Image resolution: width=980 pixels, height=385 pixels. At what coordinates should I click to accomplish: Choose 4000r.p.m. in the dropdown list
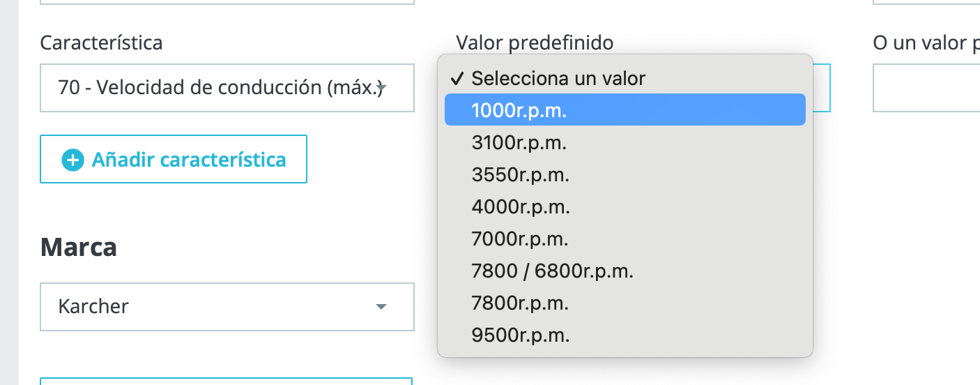click(520, 207)
